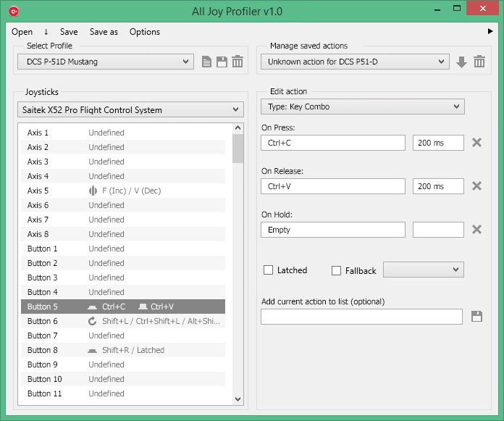504x421 pixels.
Task: Load the saved action with down arrow icon
Action: (x=462, y=62)
